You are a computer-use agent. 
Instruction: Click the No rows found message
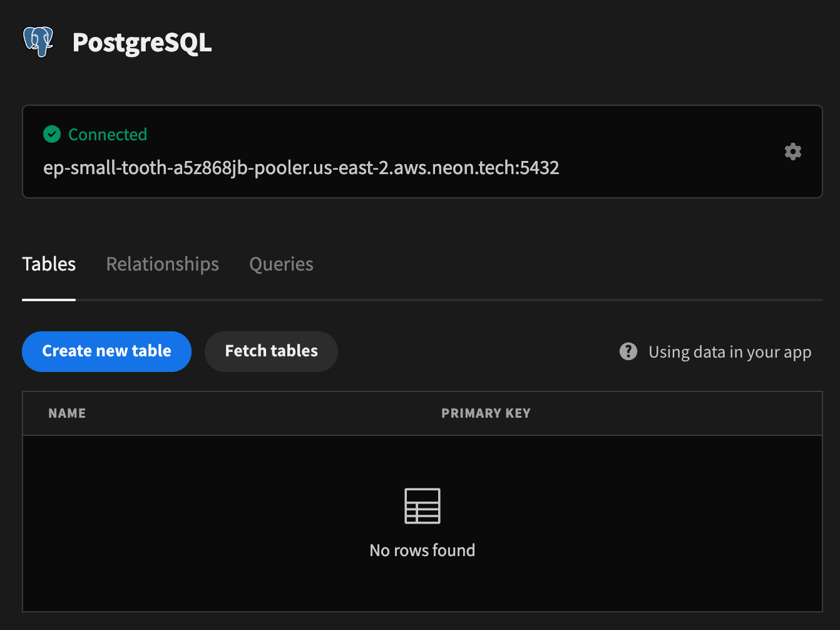click(423, 550)
